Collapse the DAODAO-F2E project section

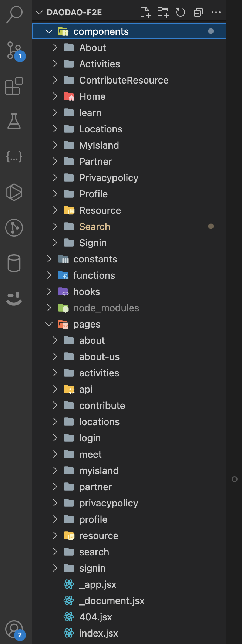click(39, 13)
